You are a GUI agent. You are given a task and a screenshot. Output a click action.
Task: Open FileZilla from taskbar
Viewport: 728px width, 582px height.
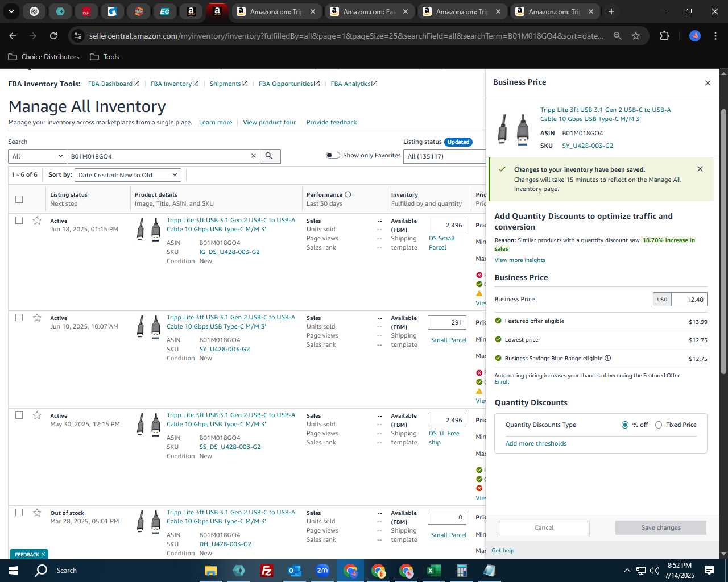266,571
